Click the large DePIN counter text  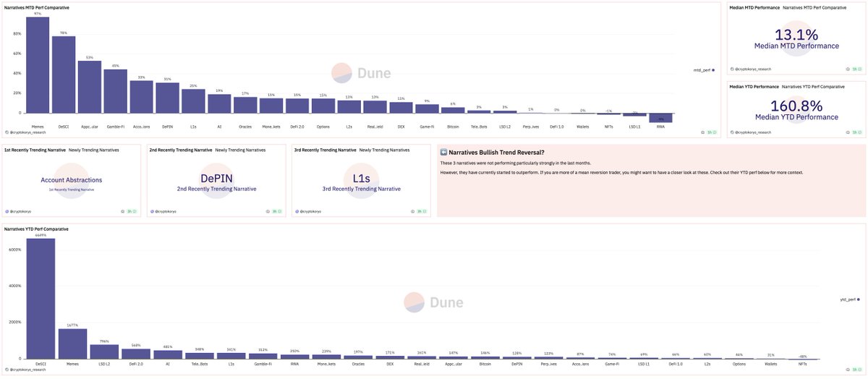216,178
